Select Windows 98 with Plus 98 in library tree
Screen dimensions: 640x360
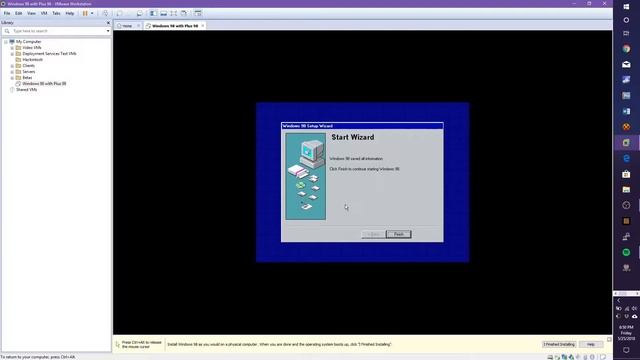click(x=44, y=84)
